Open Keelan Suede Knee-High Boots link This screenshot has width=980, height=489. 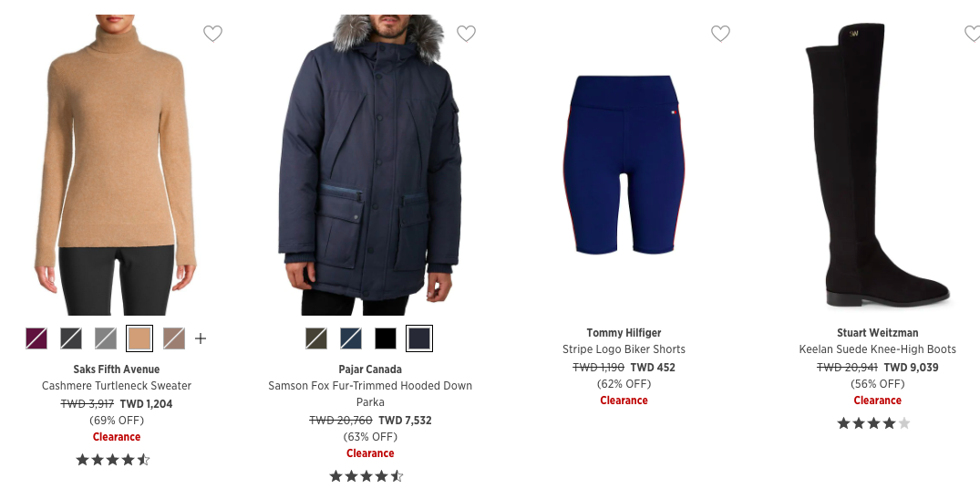pyautogui.click(x=878, y=349)
